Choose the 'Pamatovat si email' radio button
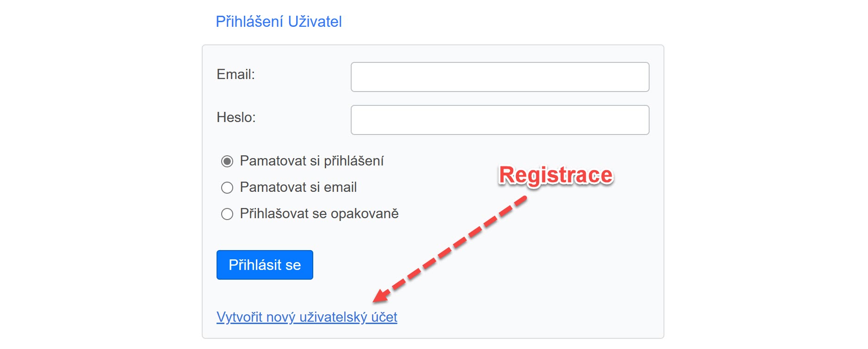The image size is (868, 349). [x=227, y=188]
